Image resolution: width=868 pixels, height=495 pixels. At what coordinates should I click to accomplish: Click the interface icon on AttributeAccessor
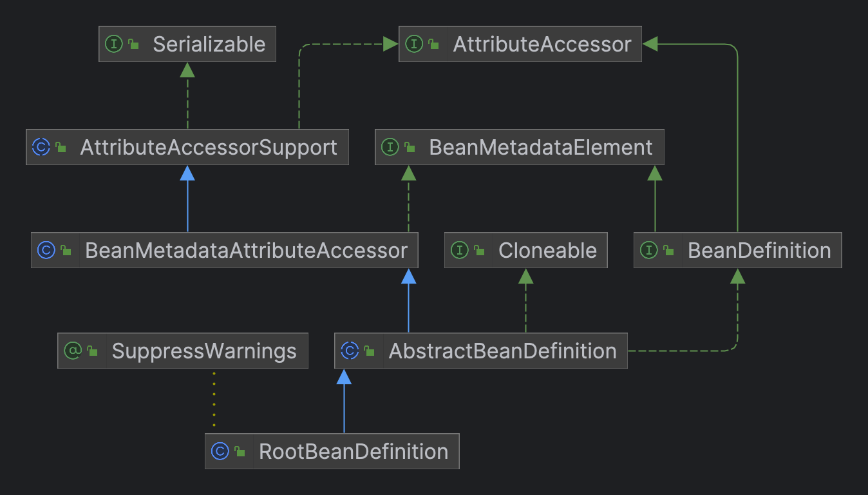coord(413,44)
